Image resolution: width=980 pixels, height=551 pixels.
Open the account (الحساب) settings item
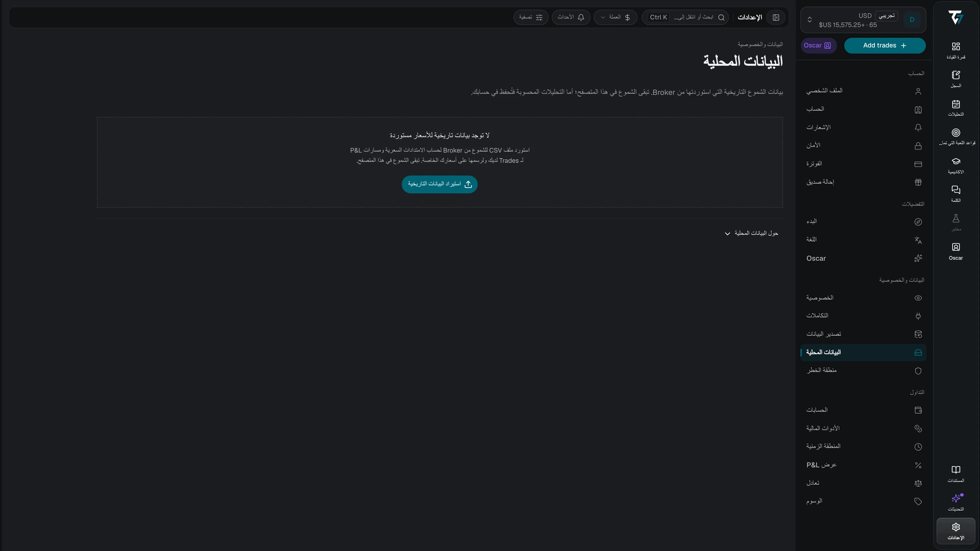point(863,109)
